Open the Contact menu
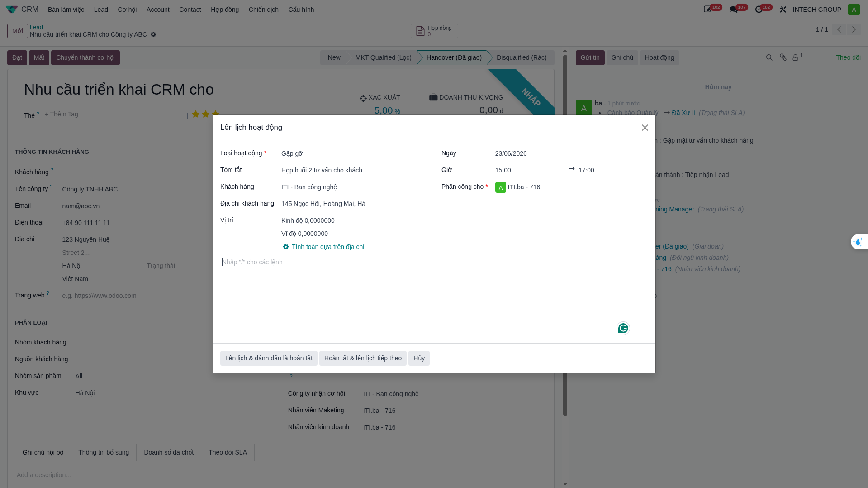 click(x=190, y=10)
